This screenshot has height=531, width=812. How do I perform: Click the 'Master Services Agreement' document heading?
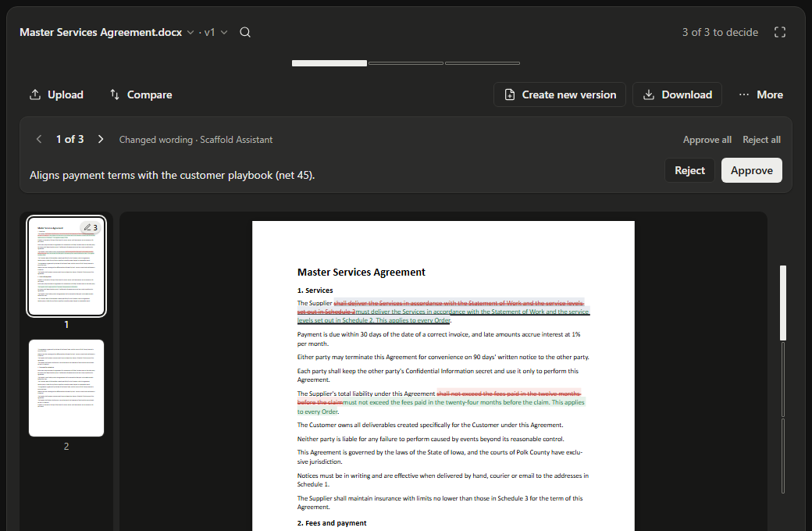(x=361, y=272)
